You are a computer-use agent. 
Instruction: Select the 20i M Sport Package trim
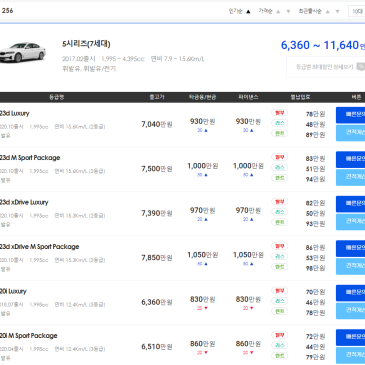coord(29,336)
